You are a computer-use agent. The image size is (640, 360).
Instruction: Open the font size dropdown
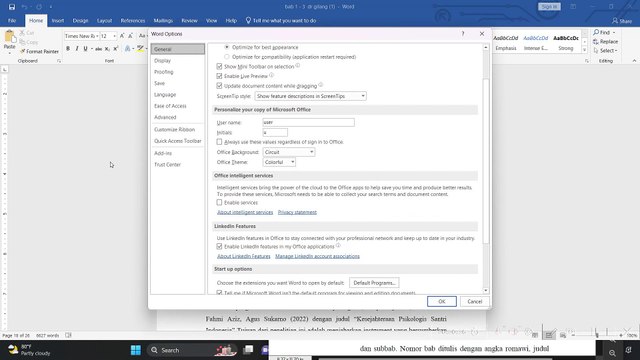pyautogui.click(x=114, y=36)
